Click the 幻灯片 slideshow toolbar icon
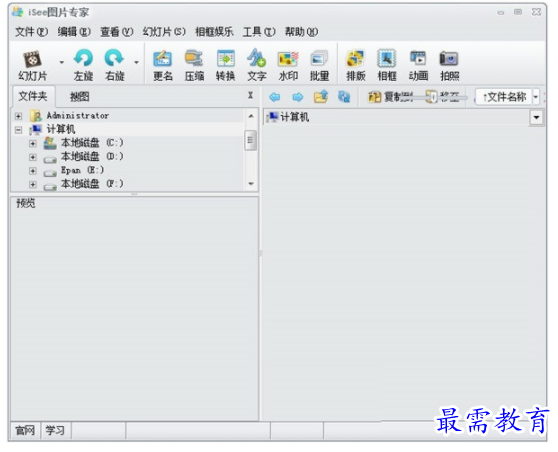The width and height of the screenshot is (558, 452). point(32,65)
